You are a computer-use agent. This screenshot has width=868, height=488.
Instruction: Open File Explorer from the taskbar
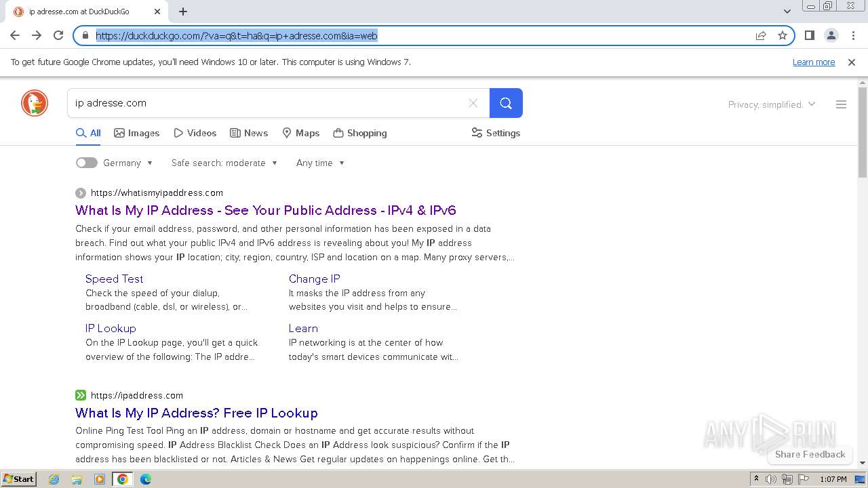[x=77, y=479]
